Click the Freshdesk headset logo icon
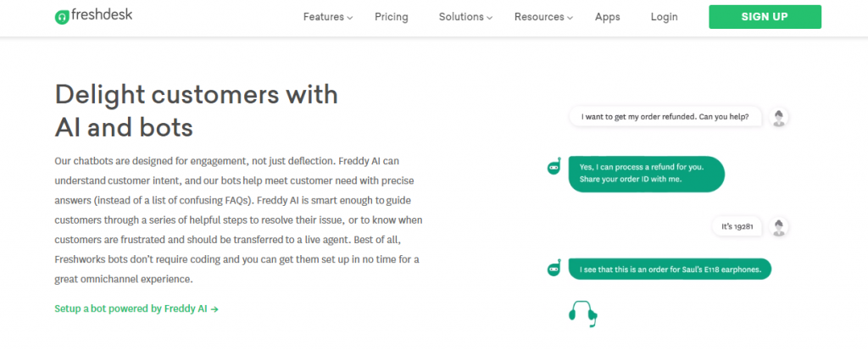The width and height of the screenshot is (868, 350). click(61, 17)
